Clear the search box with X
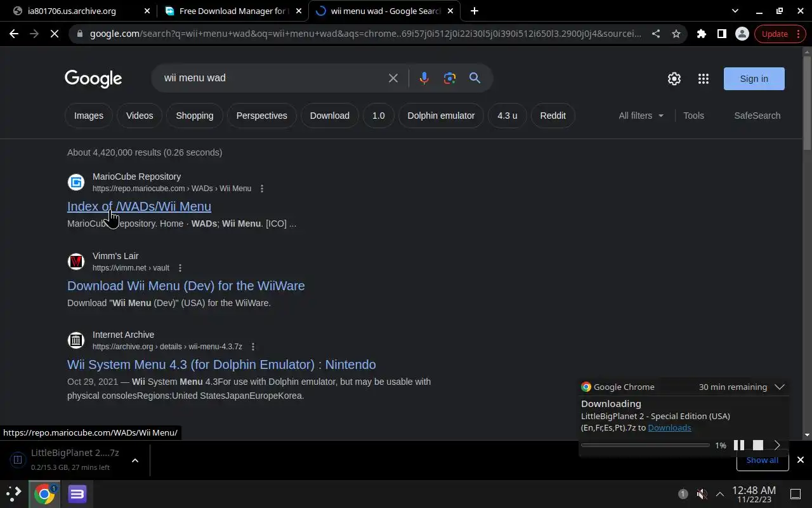 [393, 78]
